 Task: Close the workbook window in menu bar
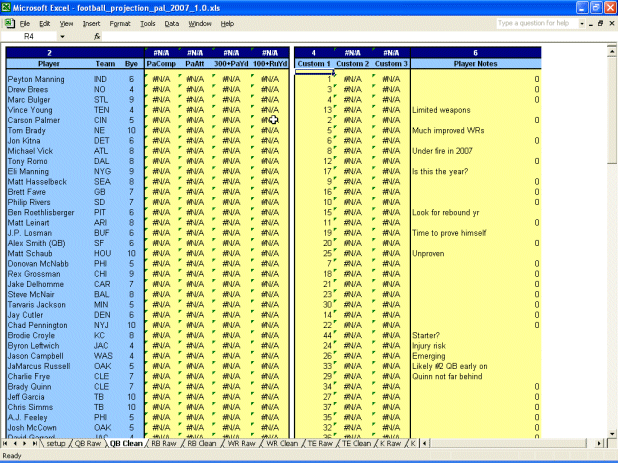click(x=612, y=24)
